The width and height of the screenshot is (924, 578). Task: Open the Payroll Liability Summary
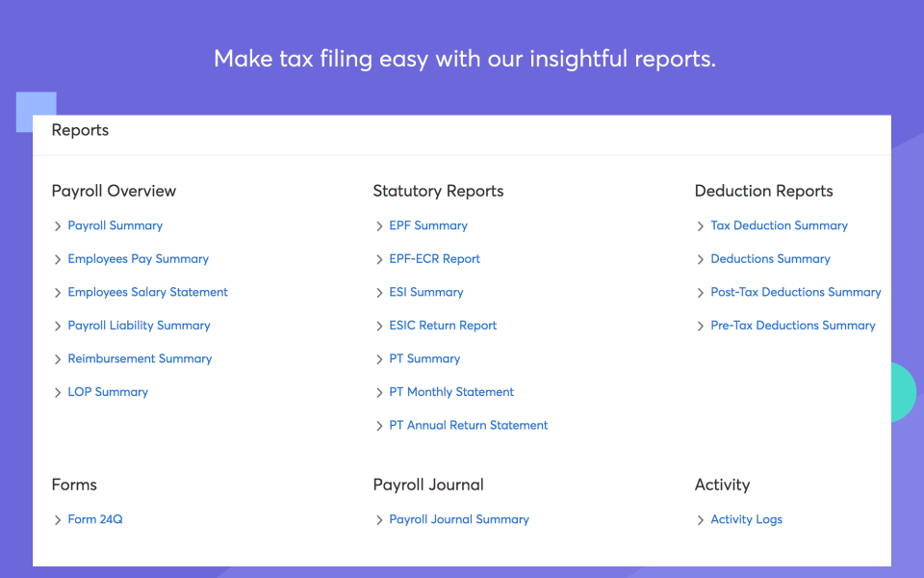tap(139, 325)
